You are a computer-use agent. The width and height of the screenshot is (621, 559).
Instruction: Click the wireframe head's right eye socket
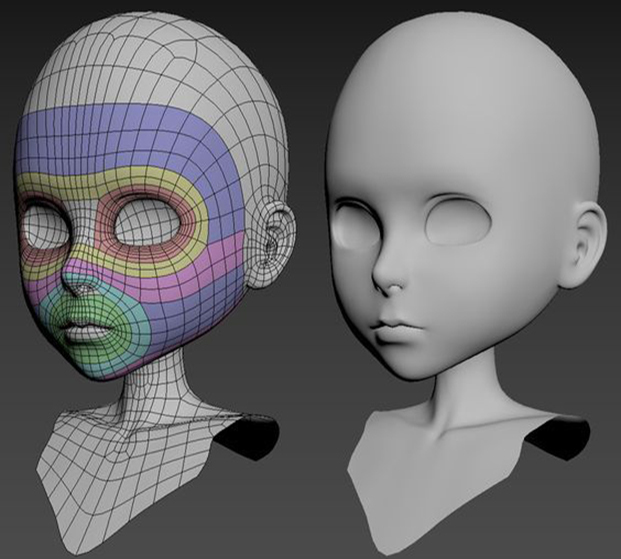[x=146, y=226]
